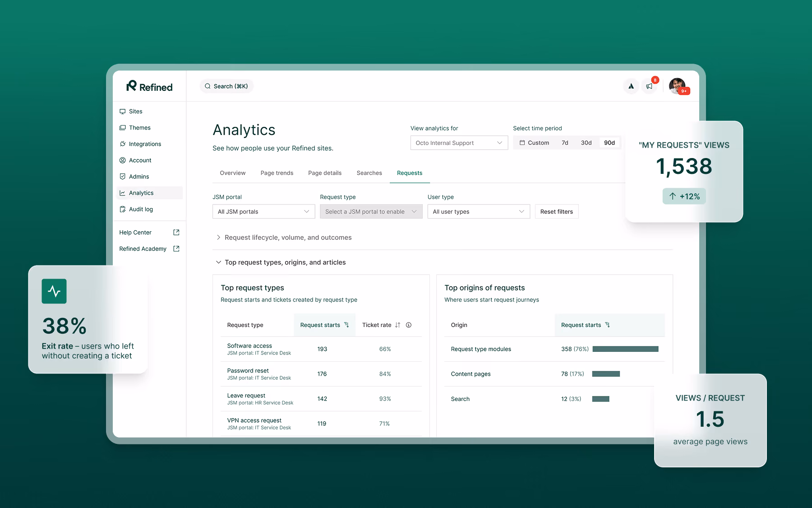
Task: Switch to the Requests tab
Action: (410, 173)
